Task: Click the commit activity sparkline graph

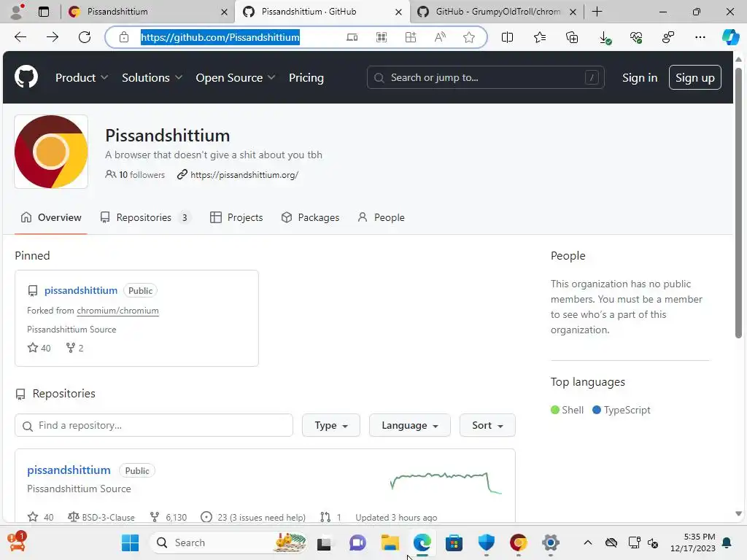Action: pyautogui.click(x=446, y=483)
